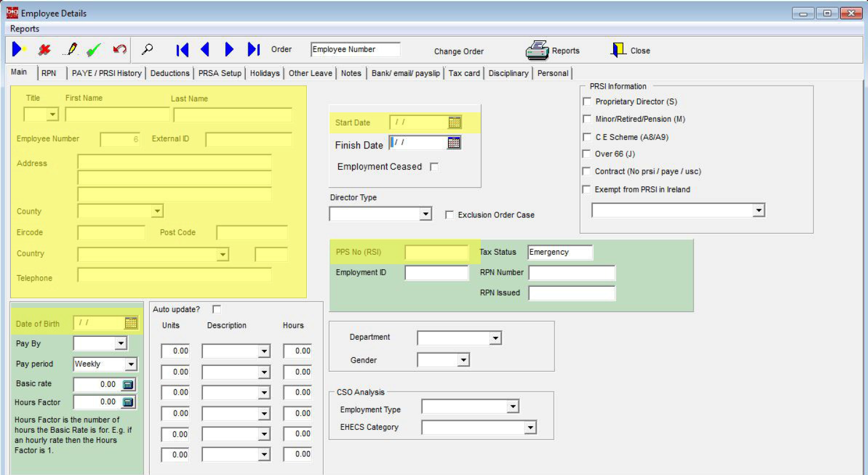Image resolution: width=868 pixels, height=475 pixels.
Task: Tick Exempt from PRSI in Ireland
Action: (587, 190)
